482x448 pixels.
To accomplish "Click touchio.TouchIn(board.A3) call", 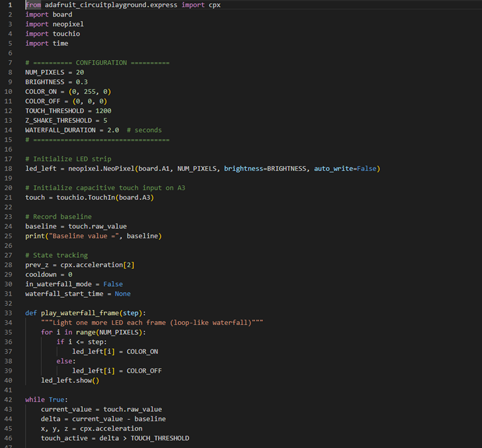I will (105, 197).
